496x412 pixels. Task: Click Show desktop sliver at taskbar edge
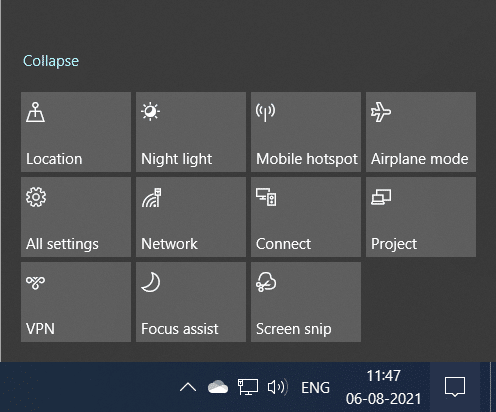[x=493, y=387]
